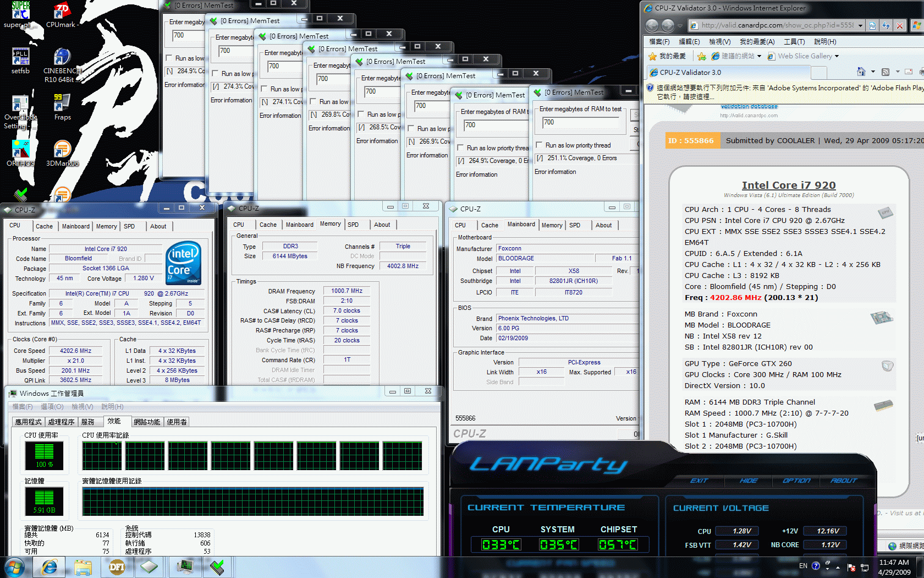This screenshot has width=924, height=578.
Task: Click the Refresh icon in the IE address bar
Action: click(x=886, y=25)
